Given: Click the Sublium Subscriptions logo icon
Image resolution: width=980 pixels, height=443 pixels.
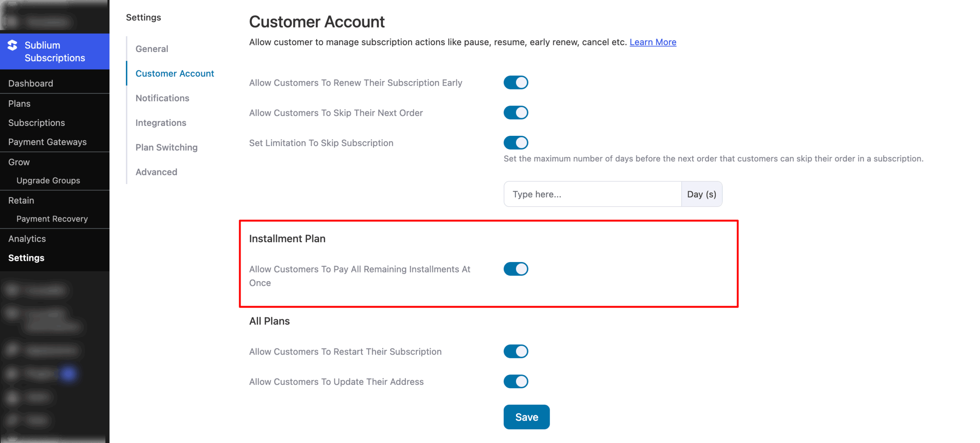Looking at the screenshot, I should coord(13,45).
